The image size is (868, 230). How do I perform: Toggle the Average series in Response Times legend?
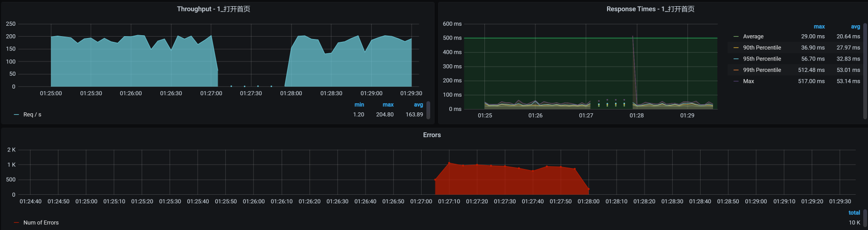[x=753, y=37]
